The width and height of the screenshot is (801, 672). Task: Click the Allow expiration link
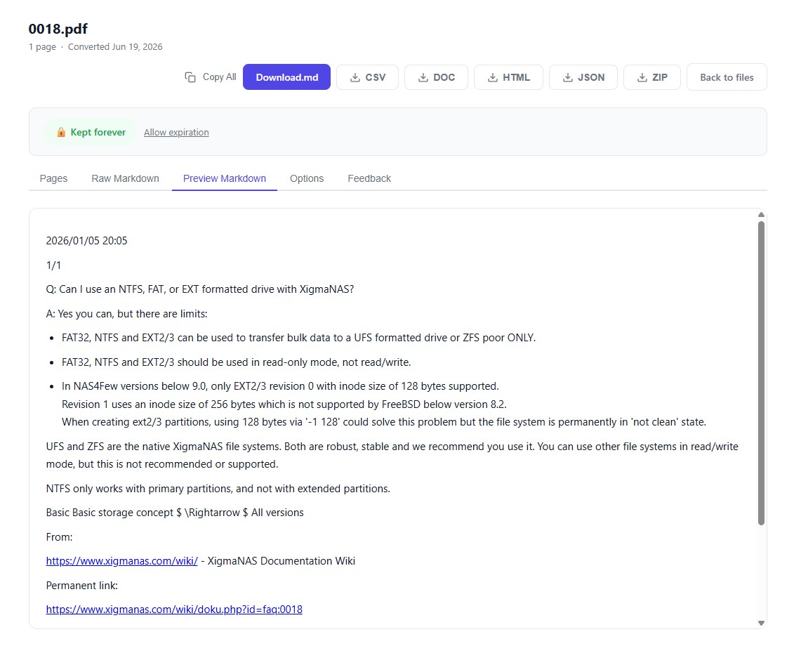pyautogui.click(x=176, y=132)
